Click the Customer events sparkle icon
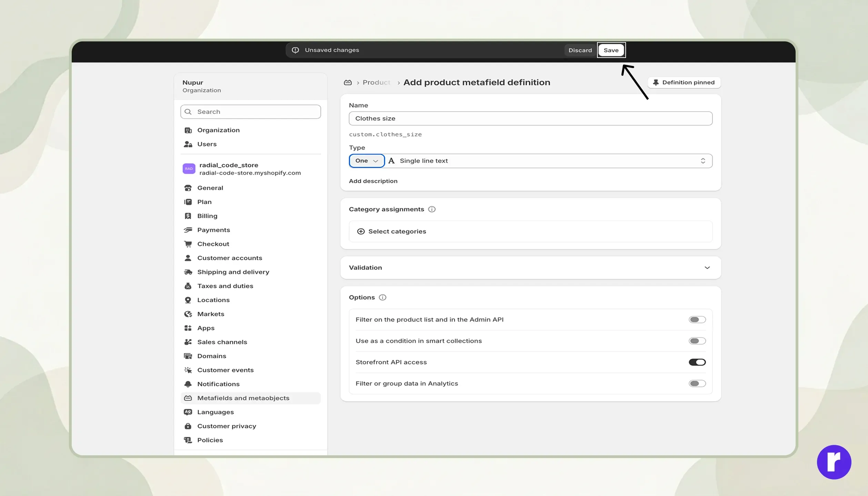 [188, 370]
